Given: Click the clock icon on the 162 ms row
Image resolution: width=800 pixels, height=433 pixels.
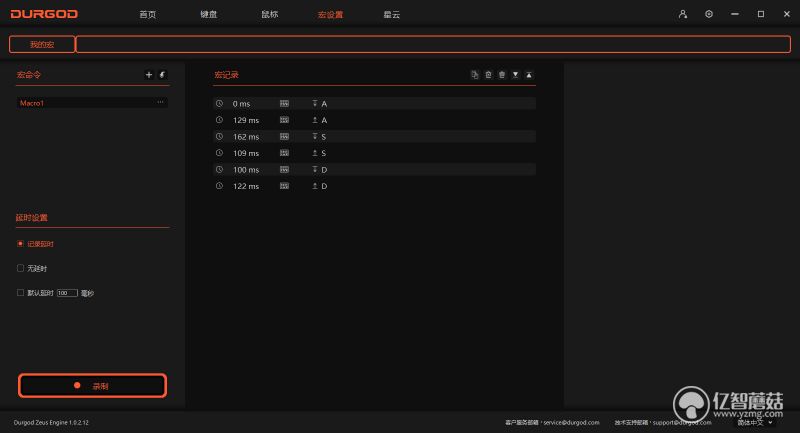Looking at the screenshot, I should coord(219,136).
